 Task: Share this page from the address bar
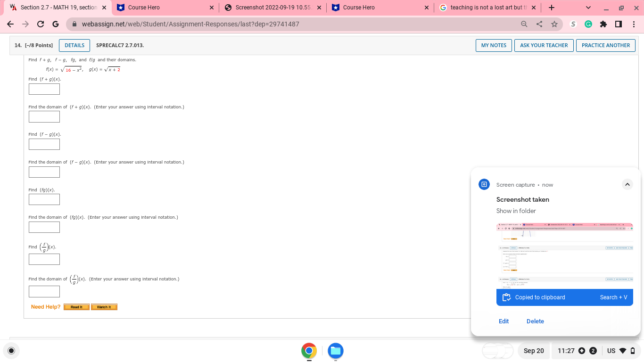point(539,24)
